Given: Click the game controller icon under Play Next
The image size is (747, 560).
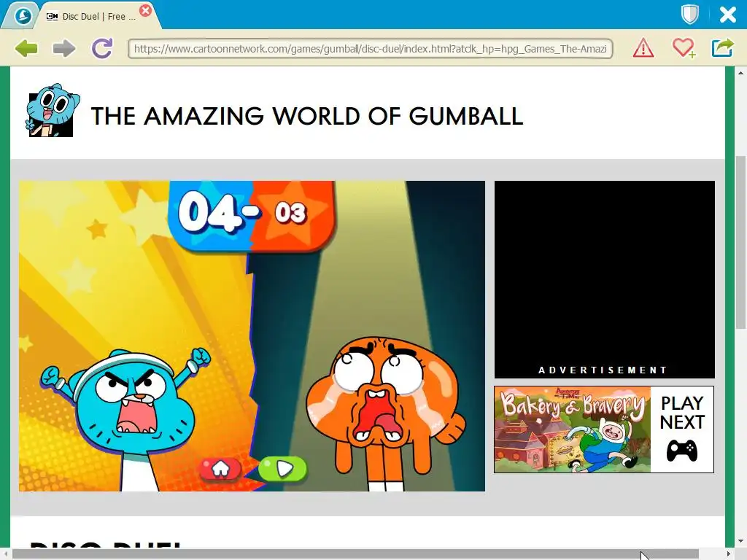Looking at the screenshot, I should click(682, 451).
